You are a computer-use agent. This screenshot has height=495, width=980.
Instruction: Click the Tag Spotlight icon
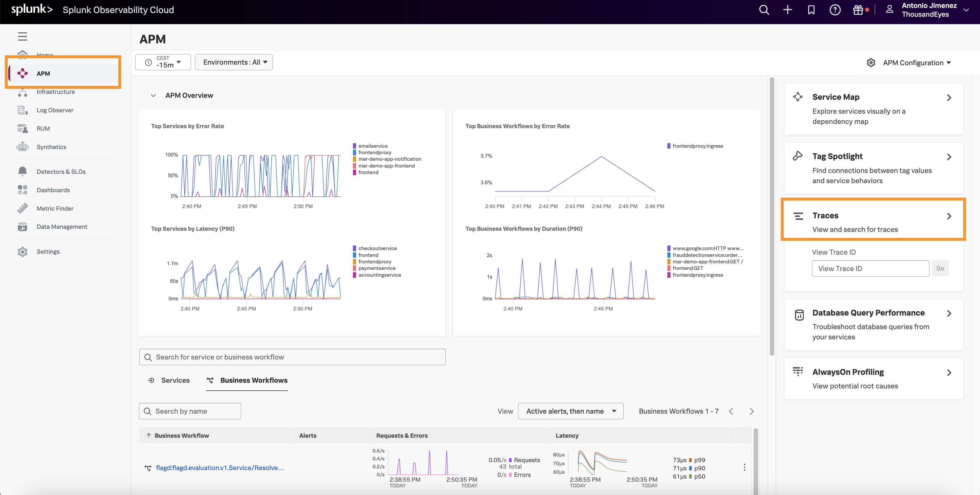click(798, 156)
